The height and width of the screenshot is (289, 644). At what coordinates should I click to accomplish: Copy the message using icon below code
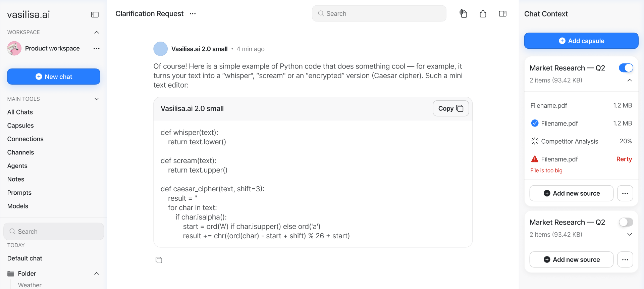(159, 260)
